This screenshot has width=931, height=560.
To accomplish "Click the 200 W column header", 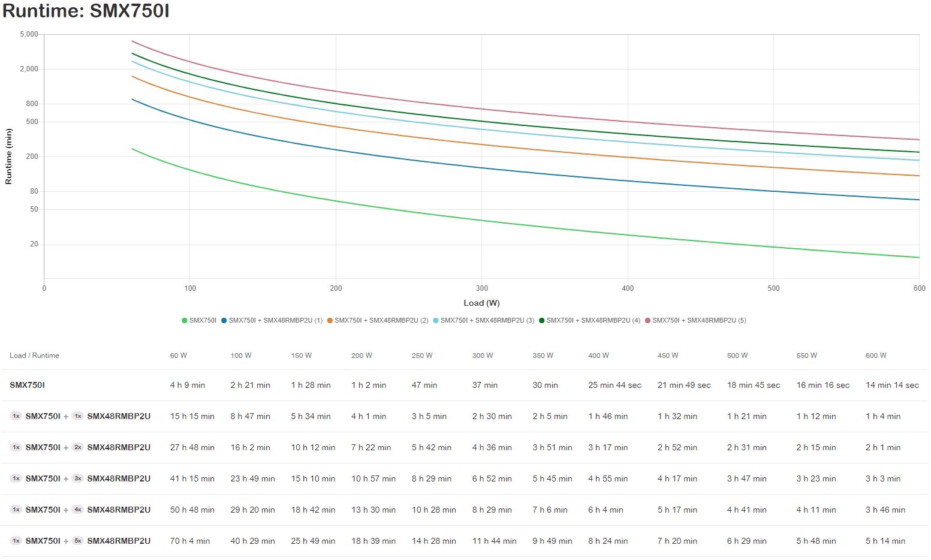I will coord(361,356).
